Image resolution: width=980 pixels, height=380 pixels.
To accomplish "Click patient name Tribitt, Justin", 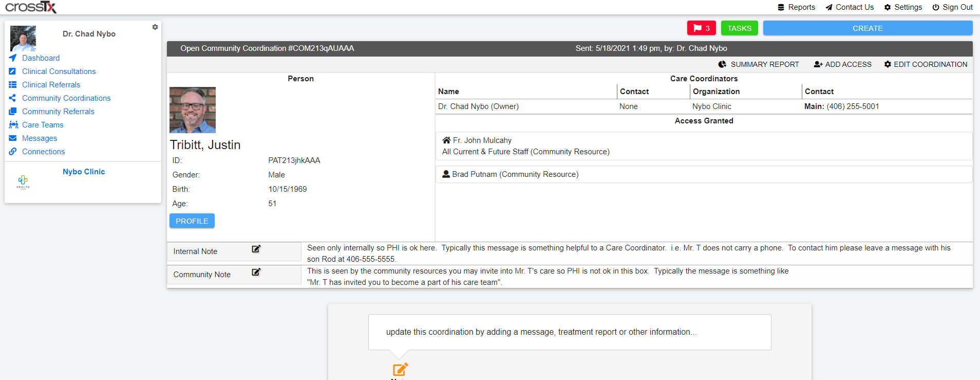I will pyautogui.click(x=205, y=144).
